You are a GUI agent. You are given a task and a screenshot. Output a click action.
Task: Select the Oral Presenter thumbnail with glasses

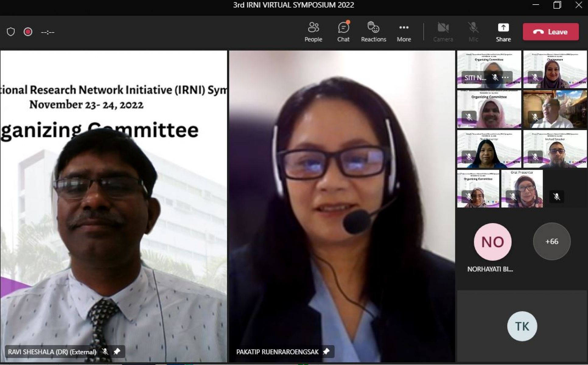coord(522,189)
